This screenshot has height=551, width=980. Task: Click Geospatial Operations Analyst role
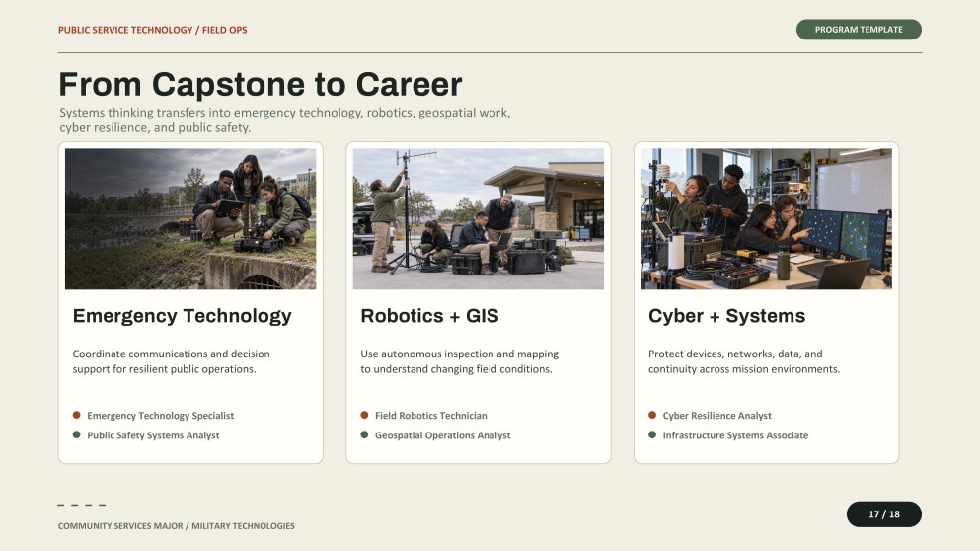[x=442, y=435]
